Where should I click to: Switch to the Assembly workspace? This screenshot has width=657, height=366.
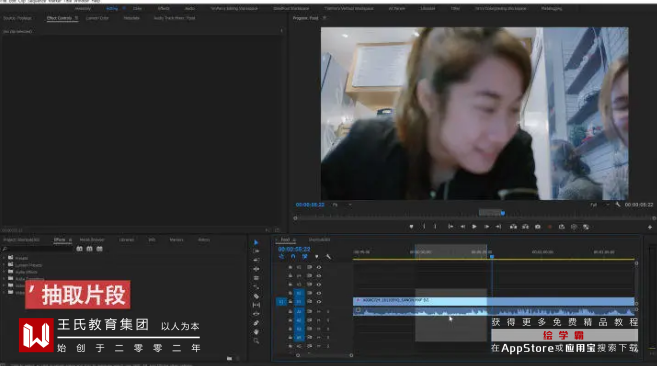[83, 8]
